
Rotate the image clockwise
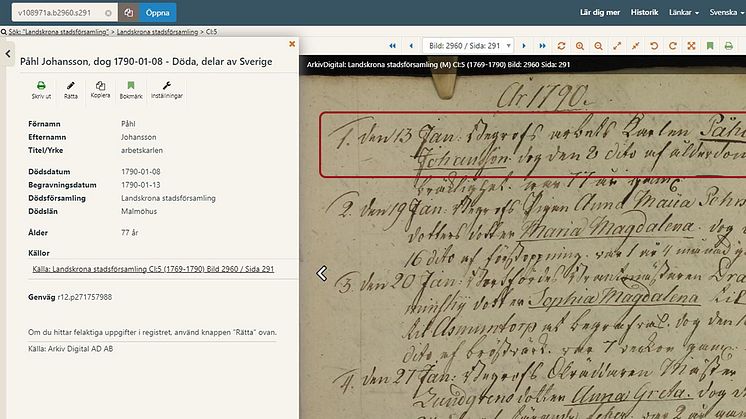(672, 46)
